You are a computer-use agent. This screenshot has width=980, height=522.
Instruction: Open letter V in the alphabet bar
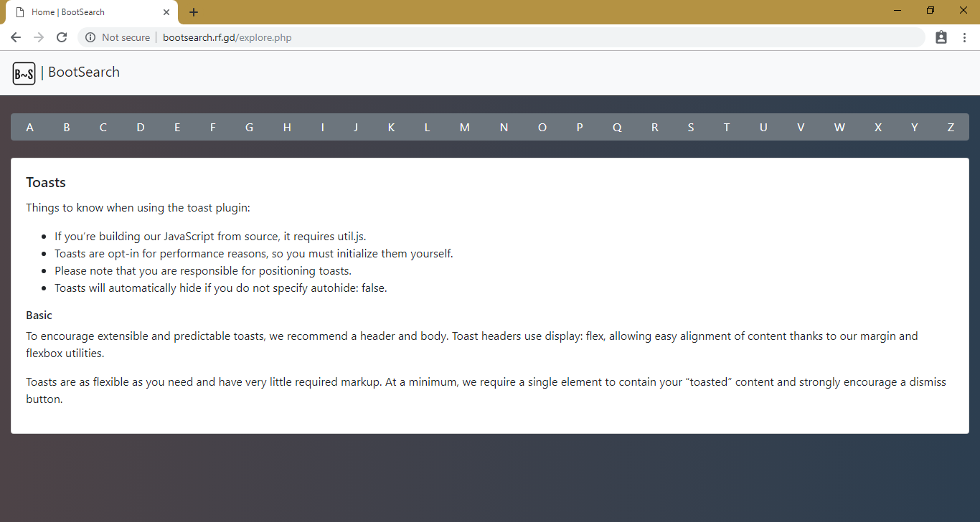pos(801,127)
